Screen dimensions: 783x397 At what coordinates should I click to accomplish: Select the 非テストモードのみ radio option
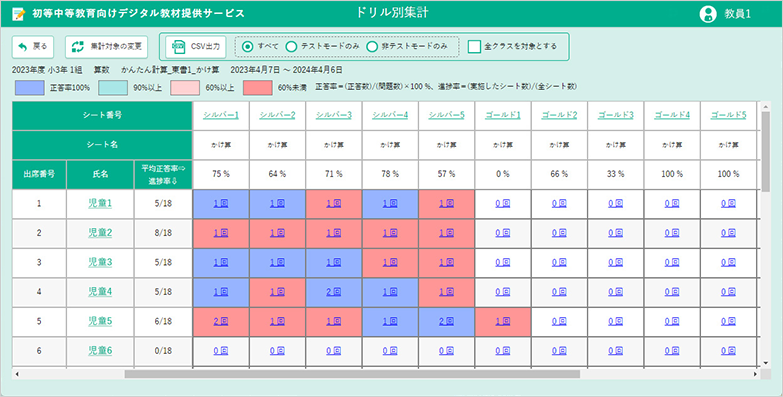click(x=372, y=46)
